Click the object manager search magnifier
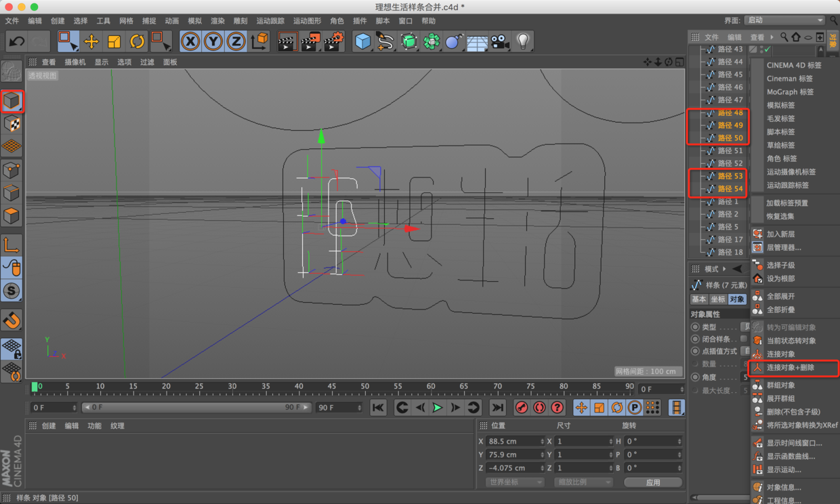The height and width of the screenshot is (504, 840). tap(784, 37)
